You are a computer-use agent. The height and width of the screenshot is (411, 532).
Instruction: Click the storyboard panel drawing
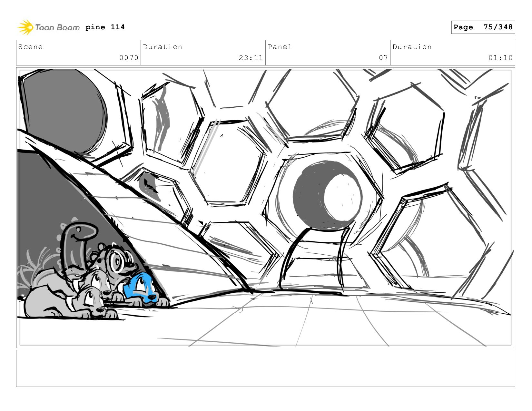click(x=265, y=207)
